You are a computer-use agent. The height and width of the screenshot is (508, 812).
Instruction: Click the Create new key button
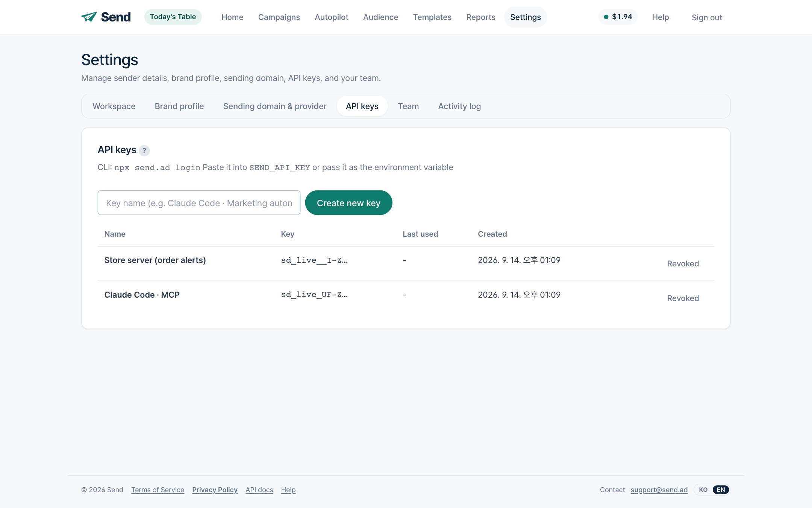click(x=348, y=203)
